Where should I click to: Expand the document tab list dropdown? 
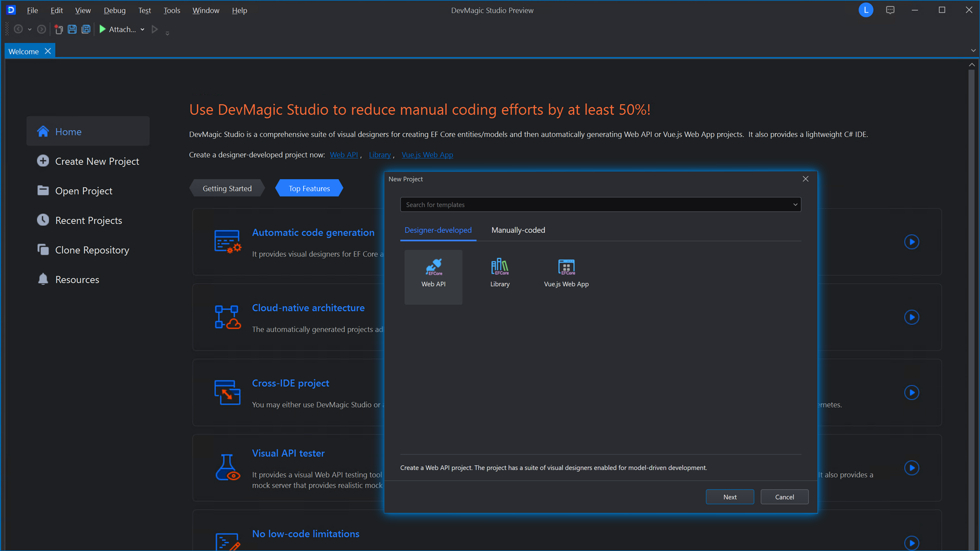pyautogui.click(x=973, y=51)
